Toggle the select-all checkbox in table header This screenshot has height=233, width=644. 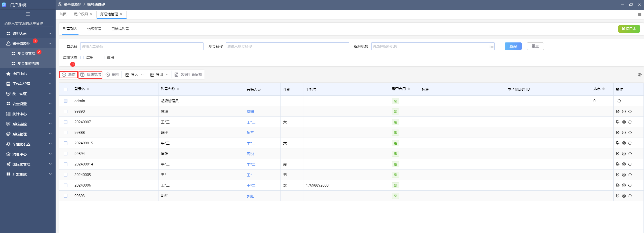tap(66, 89)
